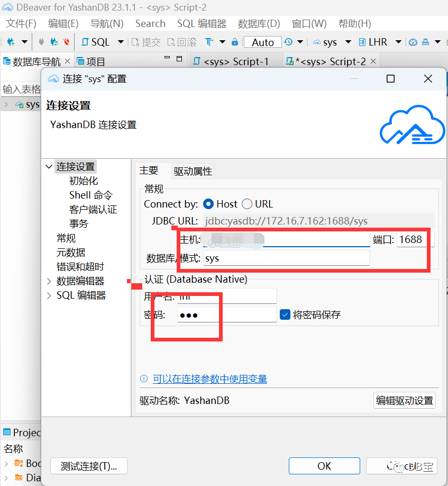Select the sys active connection in toolbar
Viewport: 448px width, 486px height.
[x=325, y=42]
